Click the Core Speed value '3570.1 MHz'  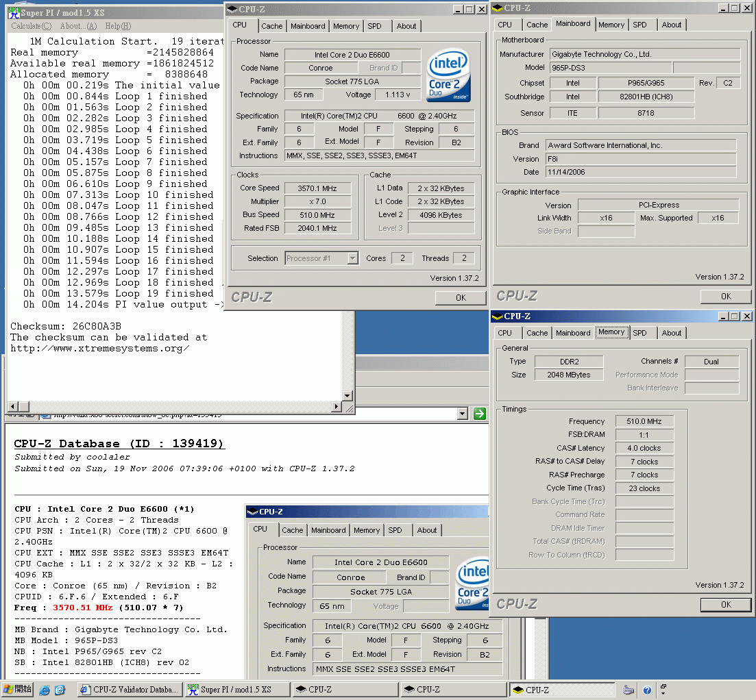tap(317, 188)
